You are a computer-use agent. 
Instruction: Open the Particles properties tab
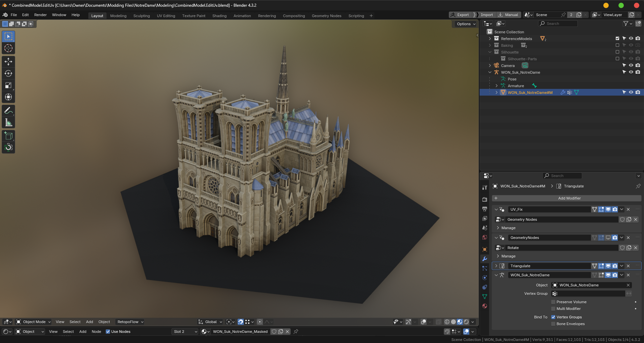(484, 268)
